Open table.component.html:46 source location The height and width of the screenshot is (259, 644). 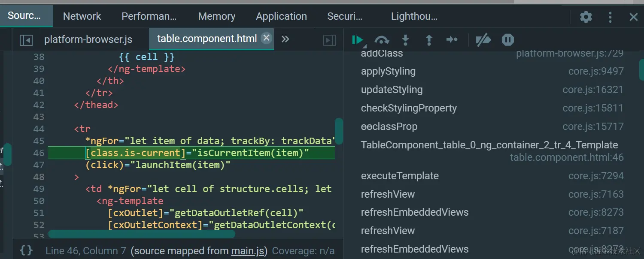pyautogui.click(x=567, y=157)
